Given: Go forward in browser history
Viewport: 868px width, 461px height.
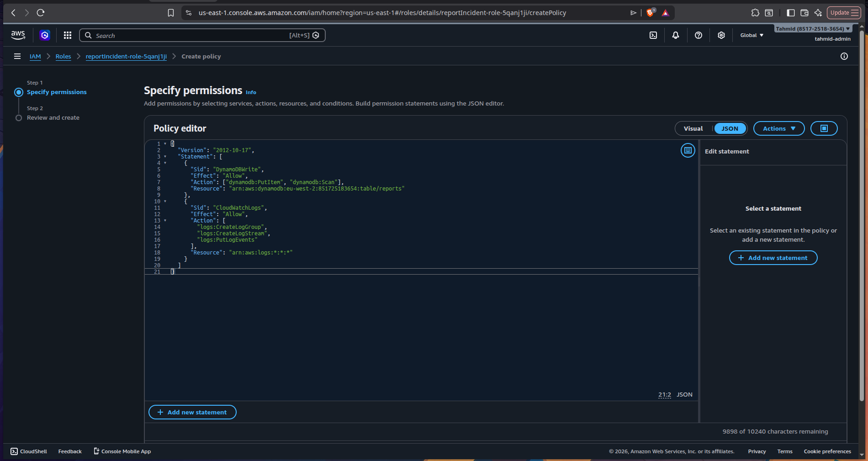Looking at the screenshot, I should pyautogui.click(x=26, y=13).
